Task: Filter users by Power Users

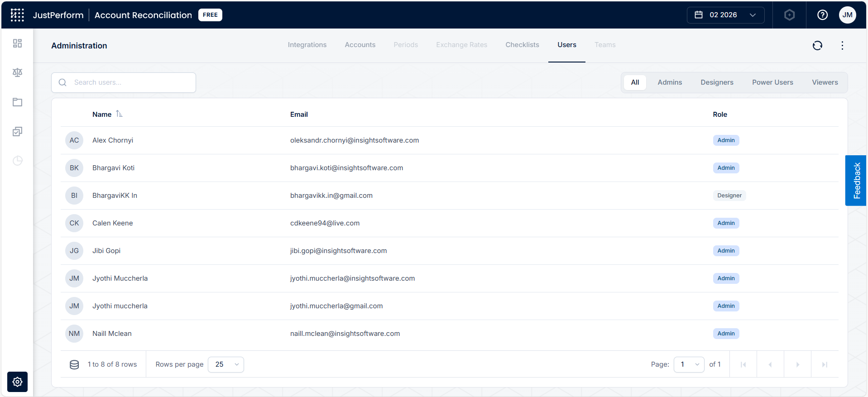Action: pos(772,82)
